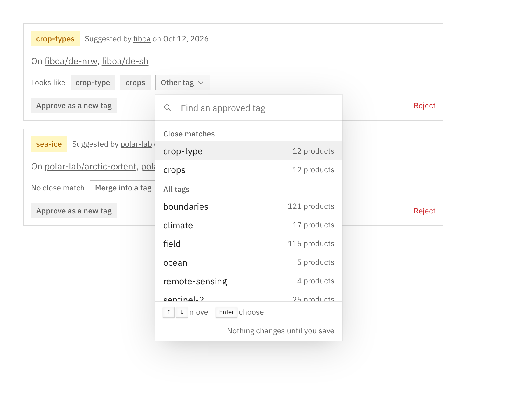Click the crop-type Looks like chip
The width and height of the screenshot is (525, 420).
coord(93,83)
